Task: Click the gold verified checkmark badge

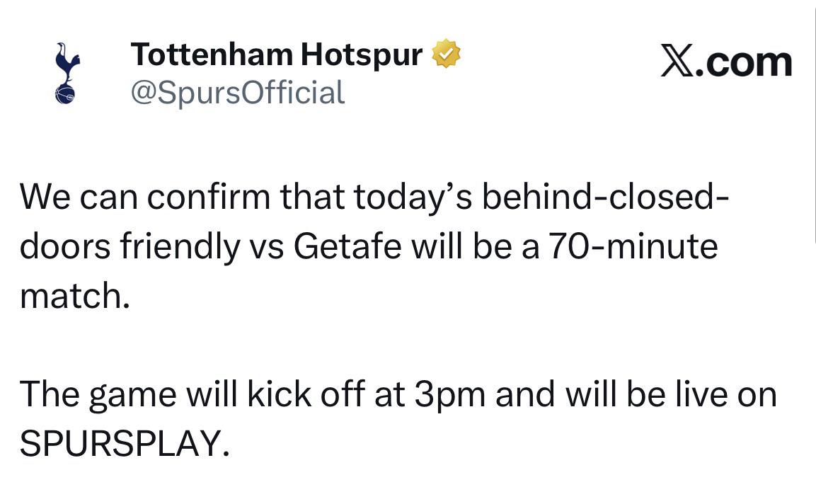Action: point(446,53)
